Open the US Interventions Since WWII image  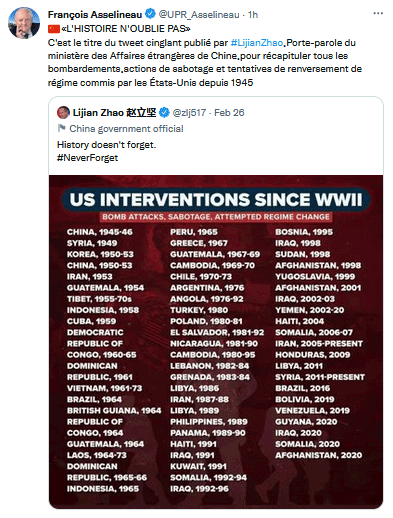216,342
